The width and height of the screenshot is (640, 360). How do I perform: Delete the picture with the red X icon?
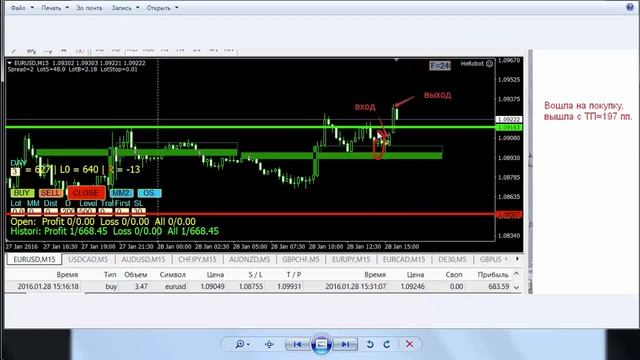pyautogui.click(x=409, y=344)
